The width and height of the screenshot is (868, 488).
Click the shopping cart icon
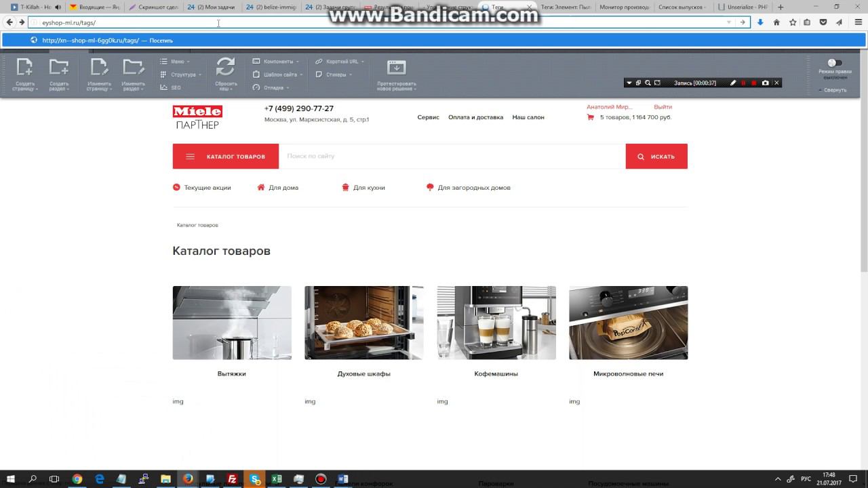(x=590, y=117)
